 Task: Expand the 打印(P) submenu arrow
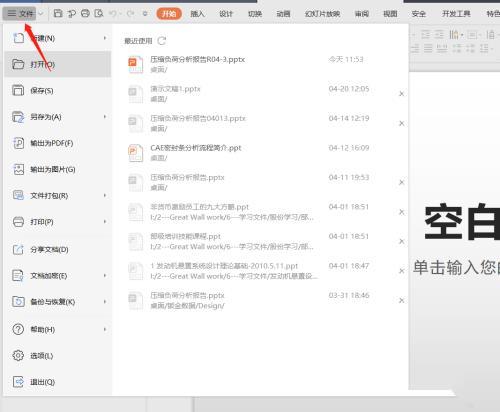(105, 222)
